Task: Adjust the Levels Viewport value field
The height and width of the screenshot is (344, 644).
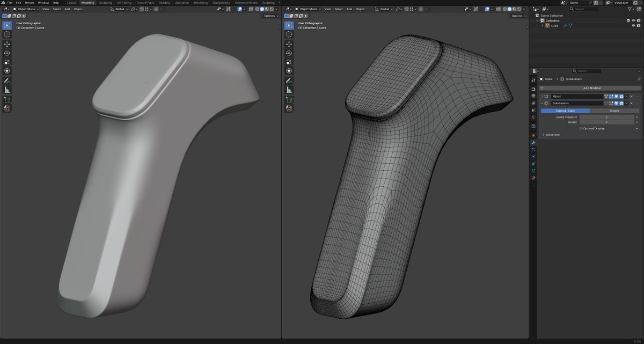Action: (606, 117)
